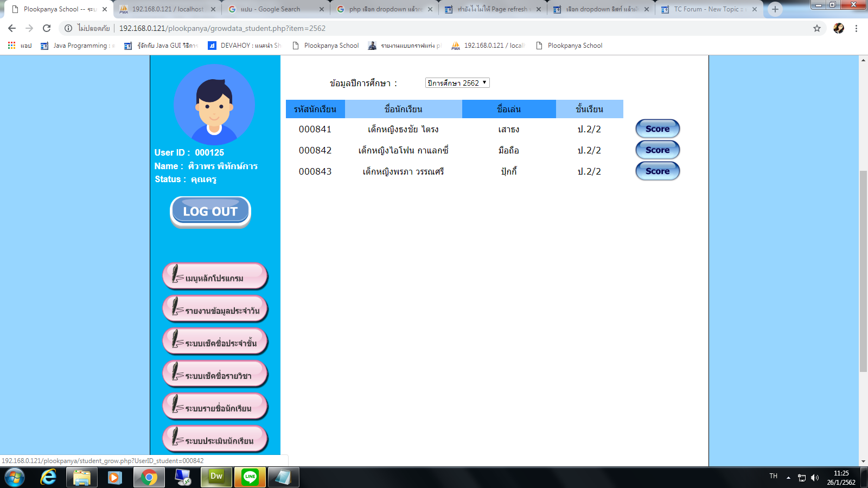
Task: Open the LINE app from the taskbar
Action: pyautogui.click(x=250, y=477)
